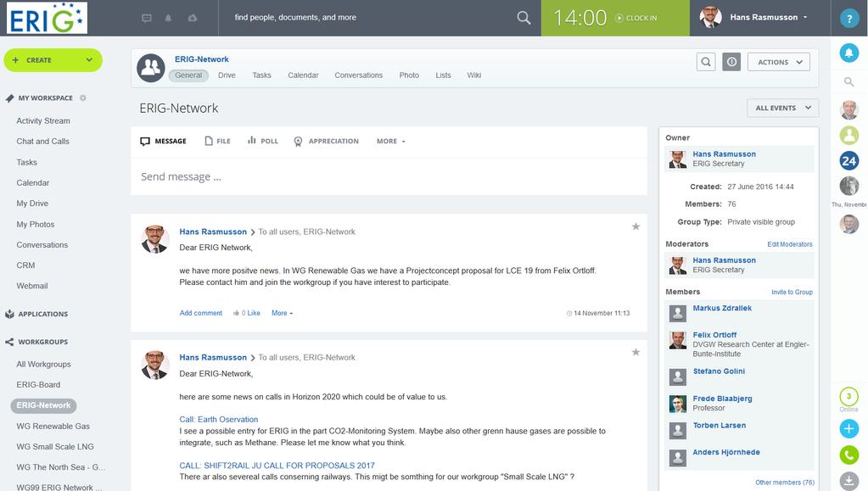868x491 pixels.
Task: Open Chat and Calls in sidebar
Action: click(42, 141)
